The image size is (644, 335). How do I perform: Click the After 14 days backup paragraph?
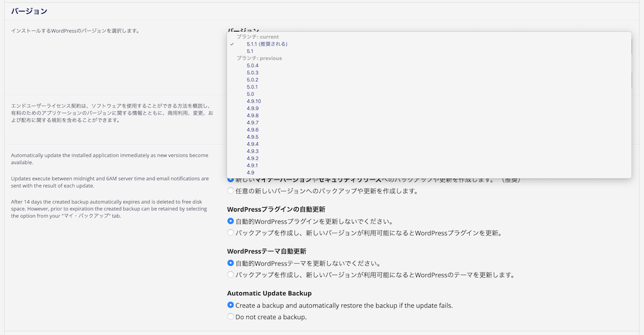tap(109, 209)
